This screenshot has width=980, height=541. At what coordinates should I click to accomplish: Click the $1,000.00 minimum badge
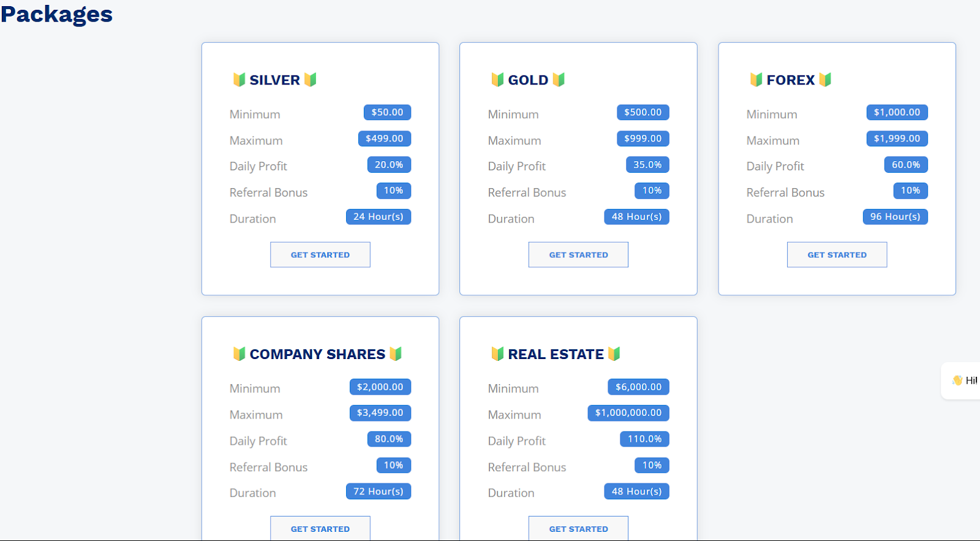click(897, 113)
